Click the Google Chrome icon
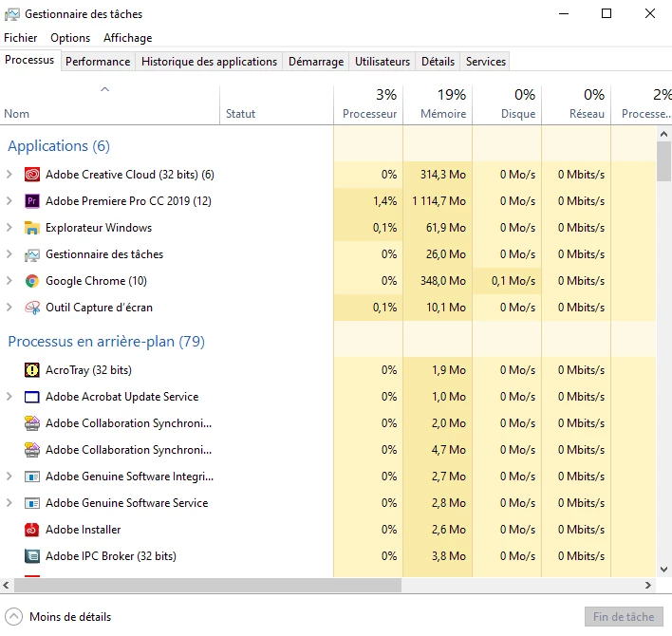The height and width of the screenshot is (636, 672). [x=32, y=281]
